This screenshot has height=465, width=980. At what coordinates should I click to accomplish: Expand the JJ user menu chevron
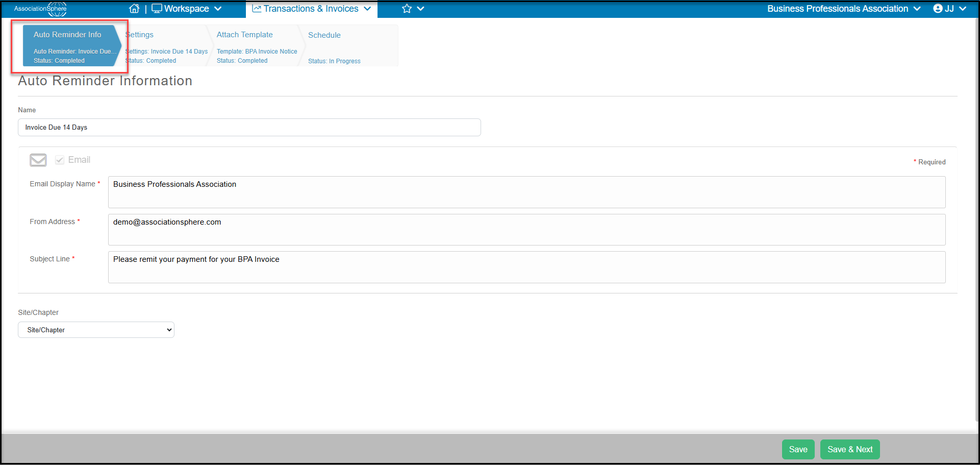click(963, 9)
